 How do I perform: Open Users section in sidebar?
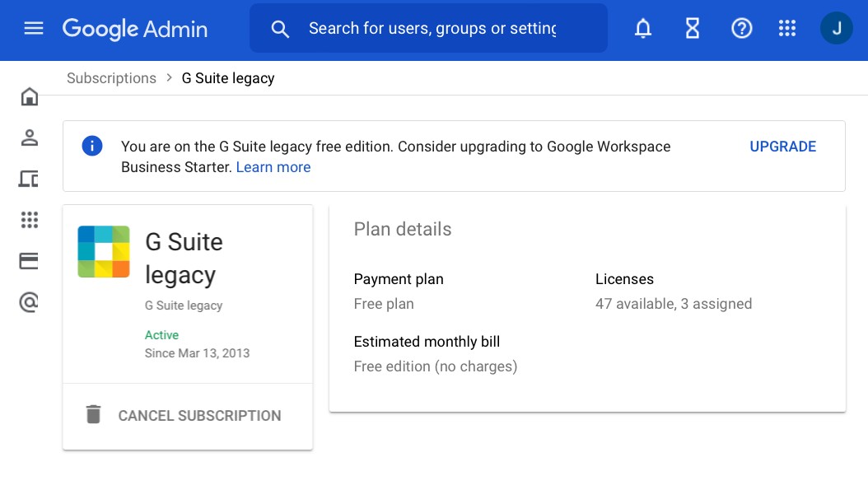pyautogui.click(x=30, y=138)
